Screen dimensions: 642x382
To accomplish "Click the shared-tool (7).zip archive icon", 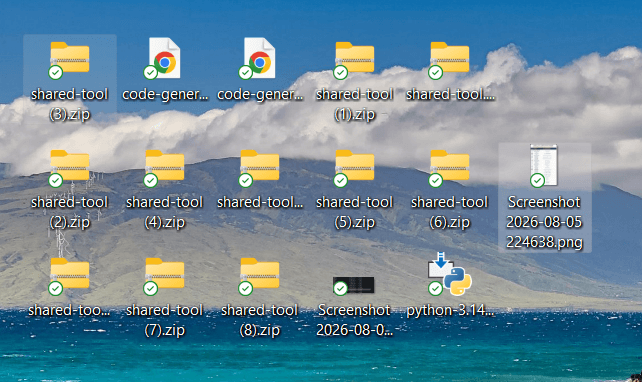I will point(165,274).
